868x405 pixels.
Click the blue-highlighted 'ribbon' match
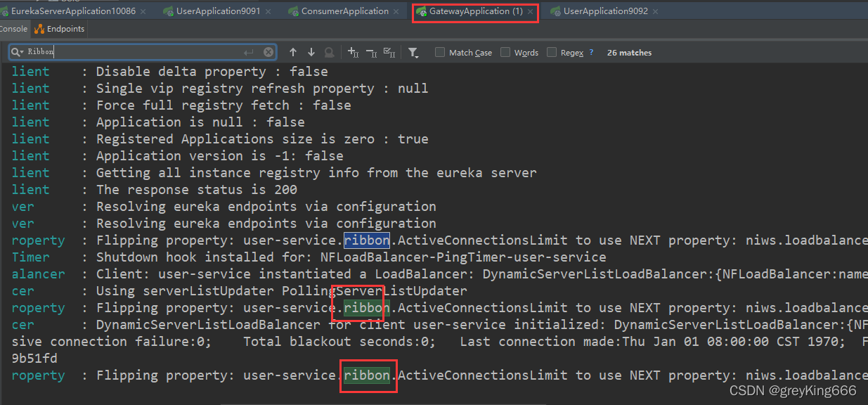(x=367, y=240)
